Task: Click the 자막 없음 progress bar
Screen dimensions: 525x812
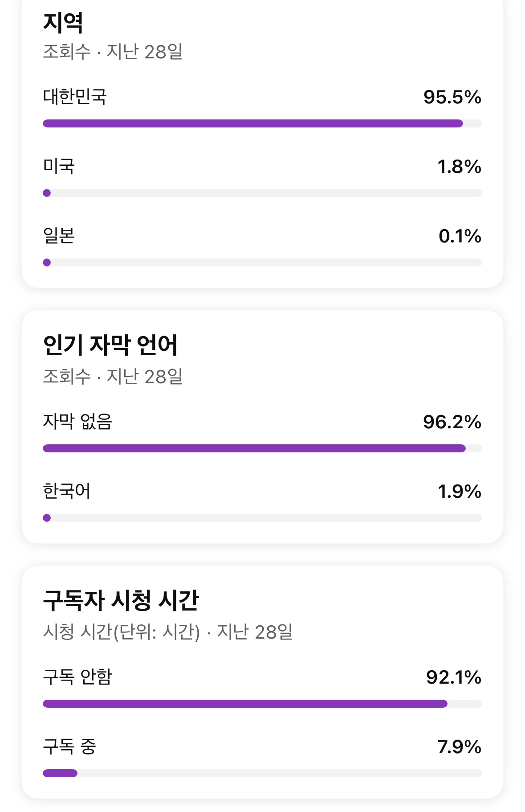Action: [x=254, y=448]
